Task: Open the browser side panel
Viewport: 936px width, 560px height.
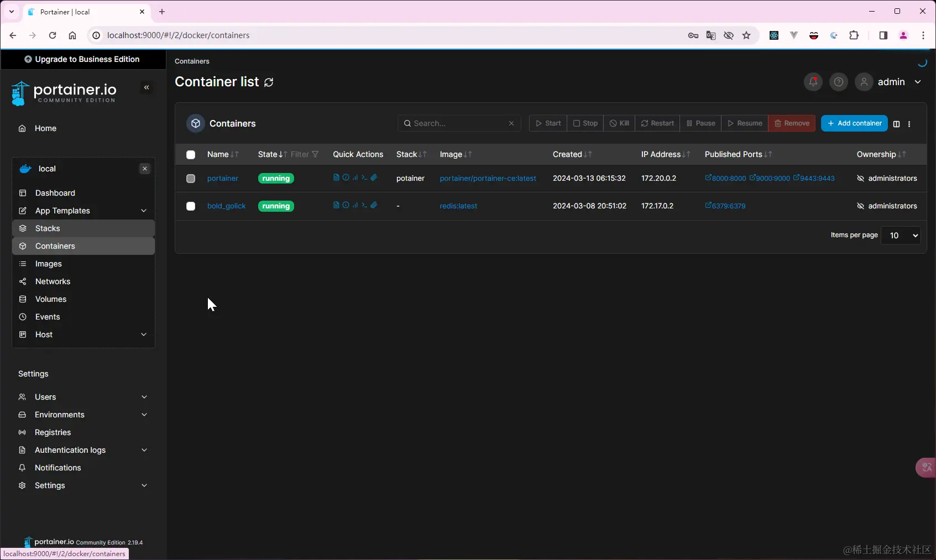Action: pos(883,35)
